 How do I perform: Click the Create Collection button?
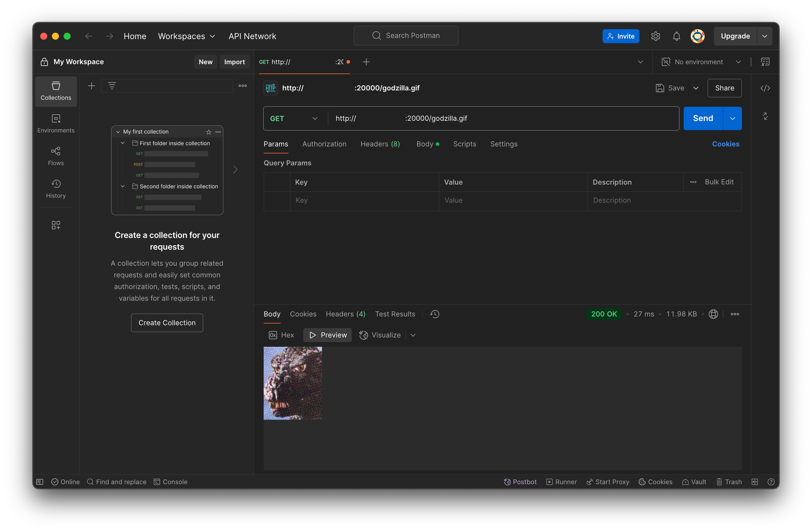pyautogui.click(x=167, y=323)
